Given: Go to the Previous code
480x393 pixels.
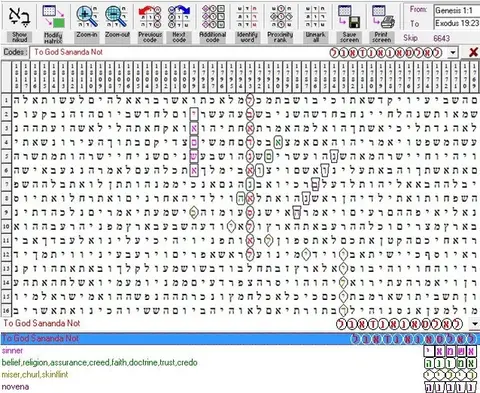Looking at the screenshot, I should click(150, 17).
